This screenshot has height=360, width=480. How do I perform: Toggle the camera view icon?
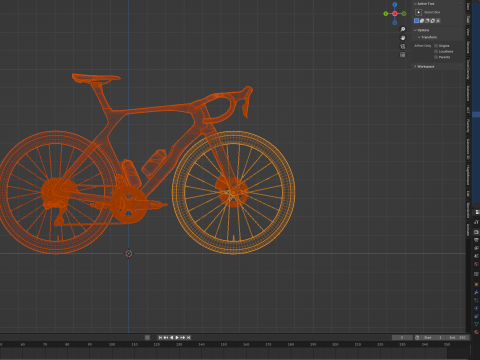[x=403, y=46]
